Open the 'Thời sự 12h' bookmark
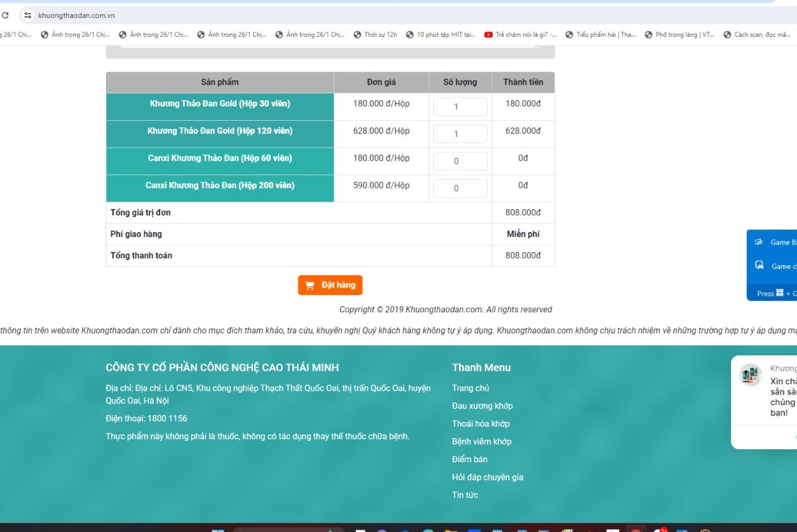The width and height of the screenshot is (797, 532). pos(375,35)
